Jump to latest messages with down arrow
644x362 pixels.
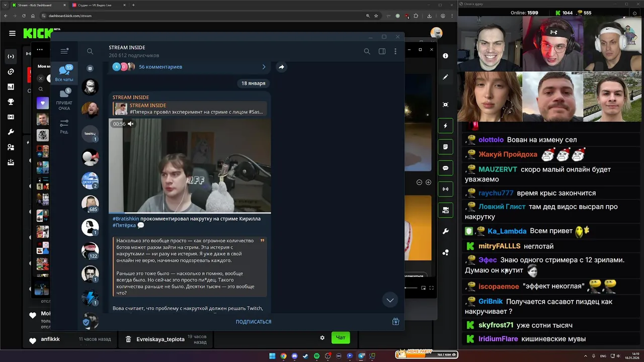coord(390,300)
